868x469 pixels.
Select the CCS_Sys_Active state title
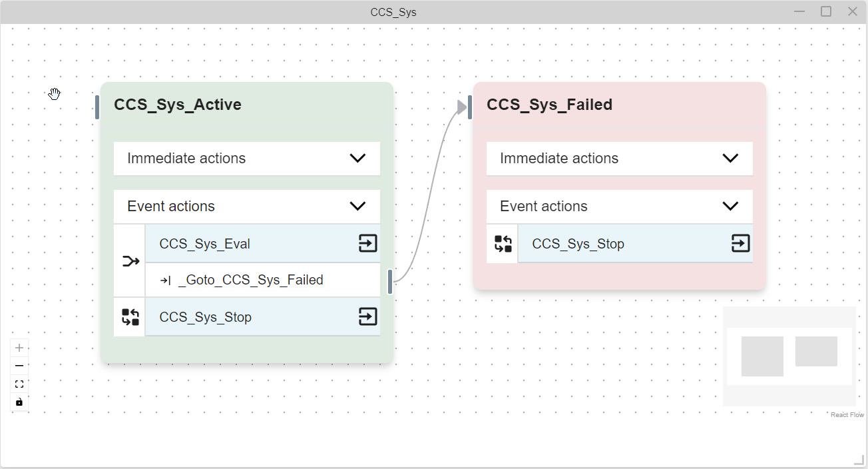click(178, 105)
